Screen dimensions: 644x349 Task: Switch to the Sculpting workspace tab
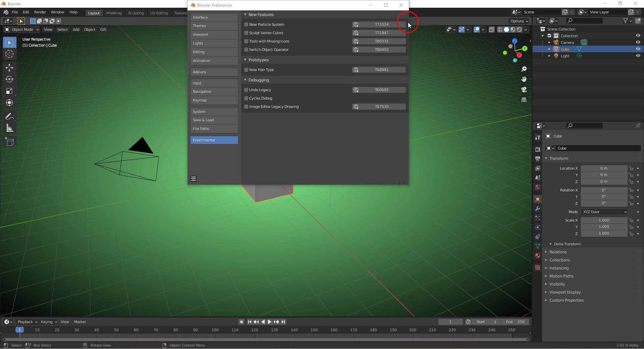(x=136, y=13)
